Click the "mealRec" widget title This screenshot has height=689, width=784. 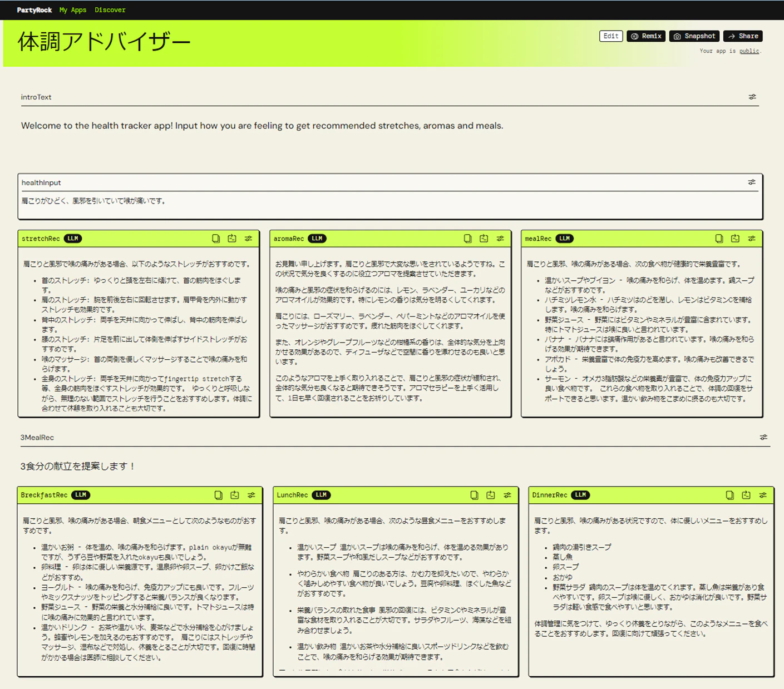pos(538,239)
